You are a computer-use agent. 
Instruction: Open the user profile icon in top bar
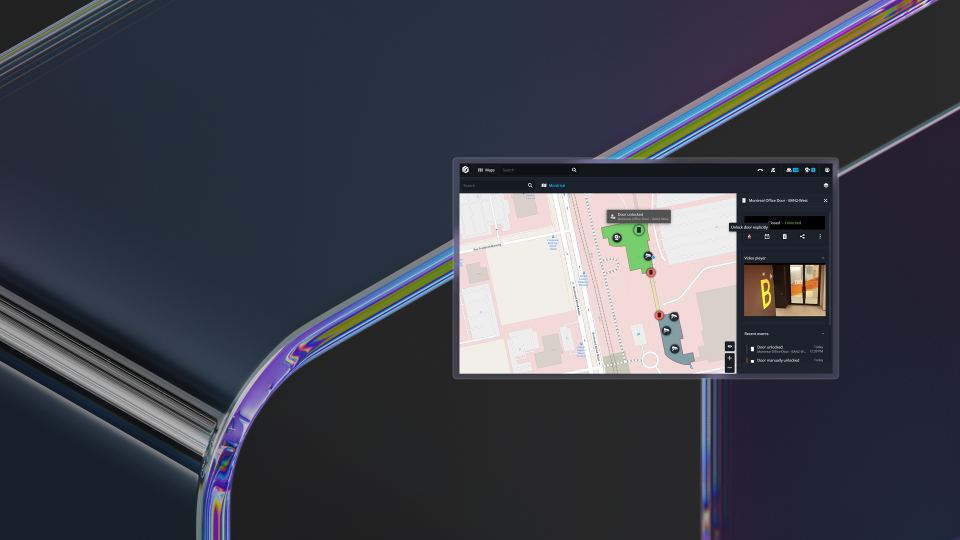827,170
